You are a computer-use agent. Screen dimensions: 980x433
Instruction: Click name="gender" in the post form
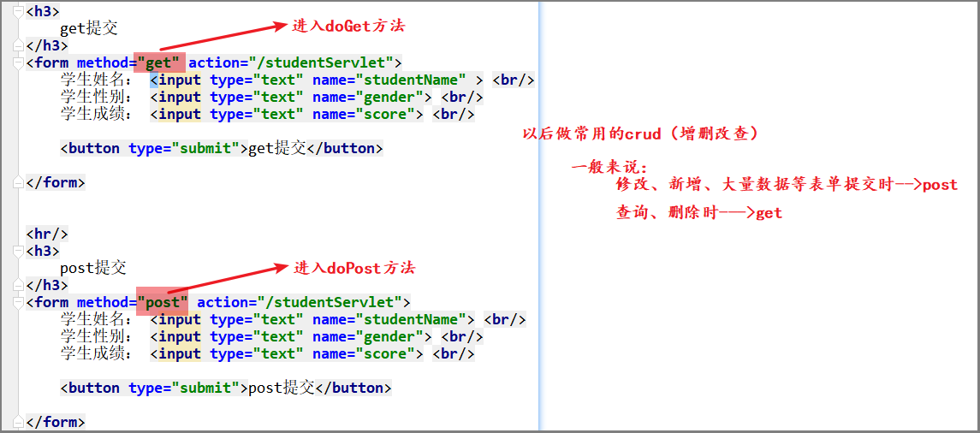(x=371, y=336)
